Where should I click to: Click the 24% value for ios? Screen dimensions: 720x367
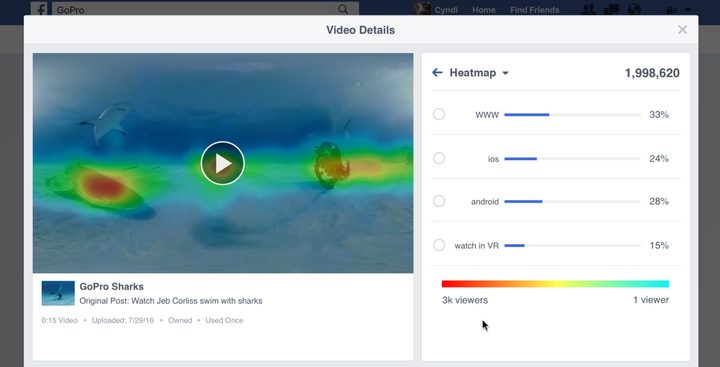pos(659,159)
